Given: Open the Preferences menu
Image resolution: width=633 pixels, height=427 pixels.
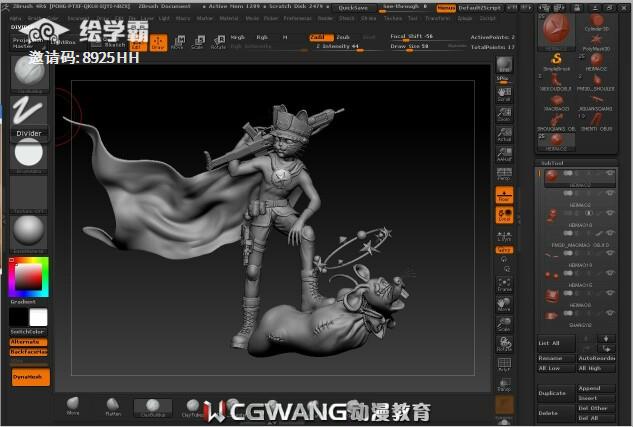Looking at the screenshot, I should [x=297, y=19].
